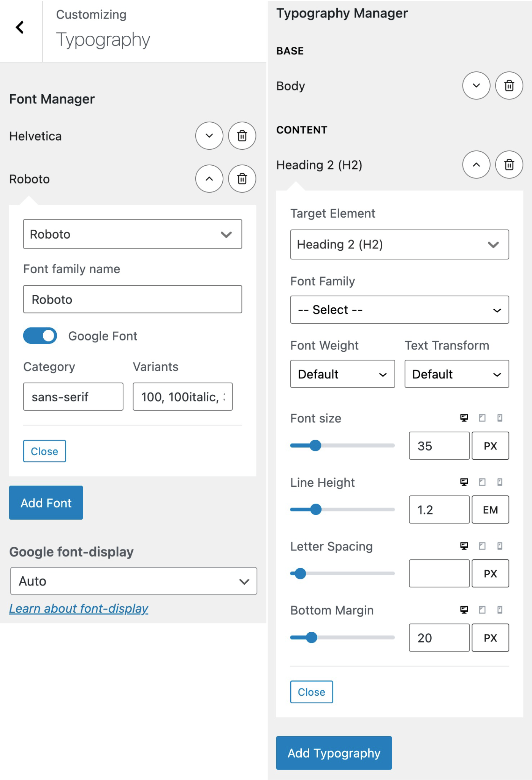The width and height of the screenshot is (532, 780).
Task: Toggle the PX unit for Font size
Action: pyautogui.click(x=490, y=446)
